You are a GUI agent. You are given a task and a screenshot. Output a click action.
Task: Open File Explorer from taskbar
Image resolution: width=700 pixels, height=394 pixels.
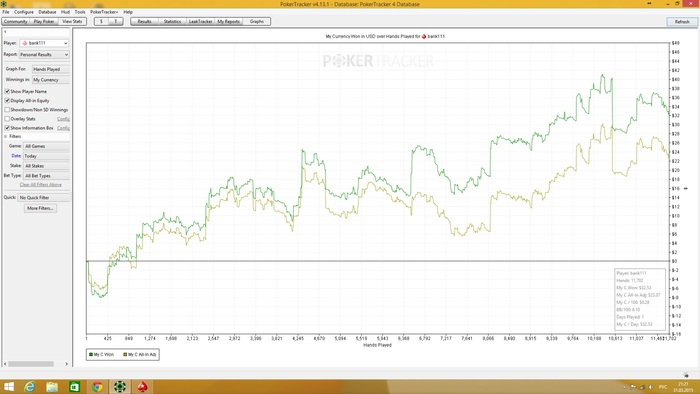[x=52, y=387]
